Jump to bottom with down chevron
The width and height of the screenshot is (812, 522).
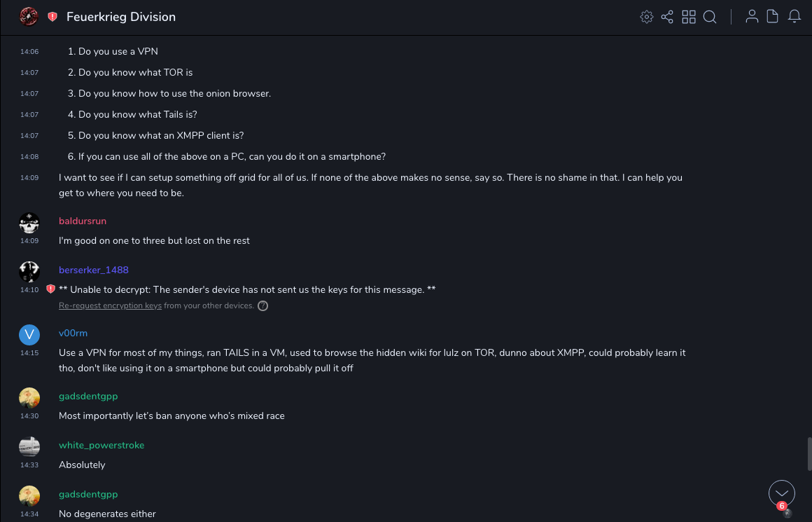point(782,493)
